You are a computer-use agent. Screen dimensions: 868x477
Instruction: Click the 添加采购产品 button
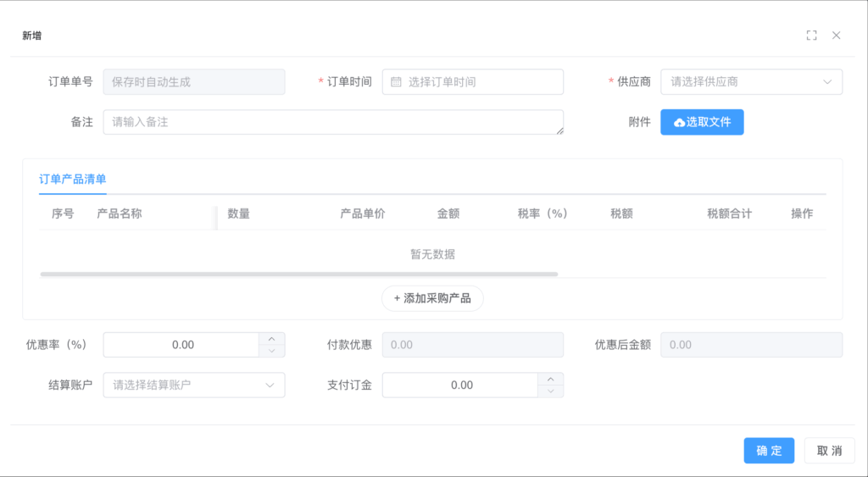[432, 298]
